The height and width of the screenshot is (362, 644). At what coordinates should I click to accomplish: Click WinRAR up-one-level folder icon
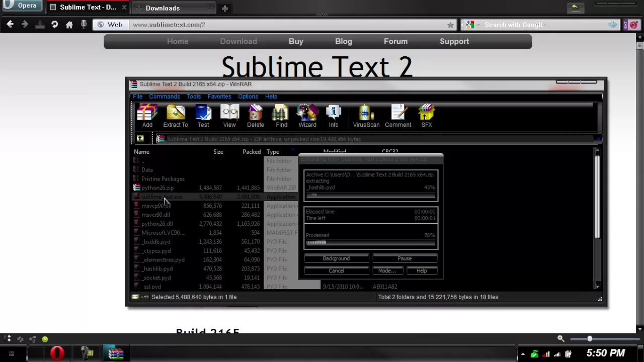point(140,139)
